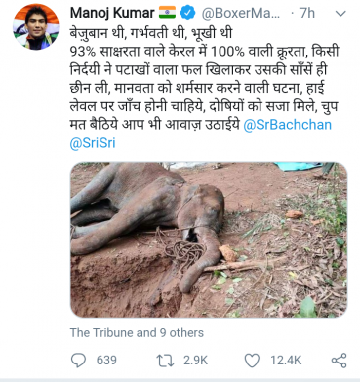Click tweet text line starting 93% साक्षरता
The height and width of the screenshot is (382, 360).
204,52
